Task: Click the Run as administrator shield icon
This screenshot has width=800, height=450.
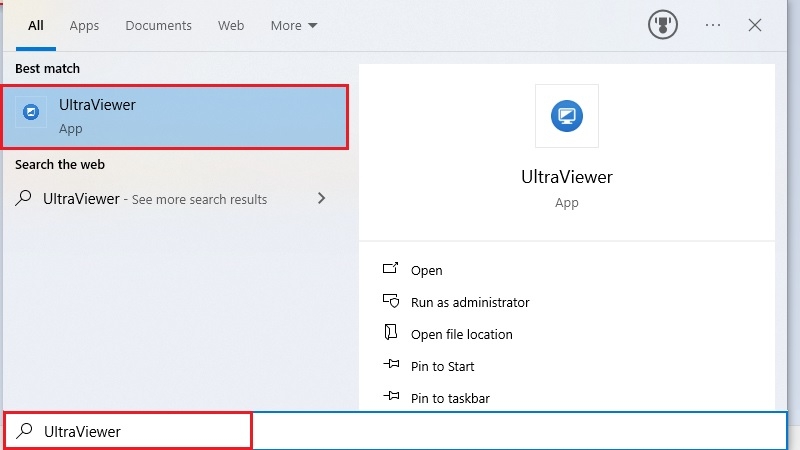Action: click(391, 301)
